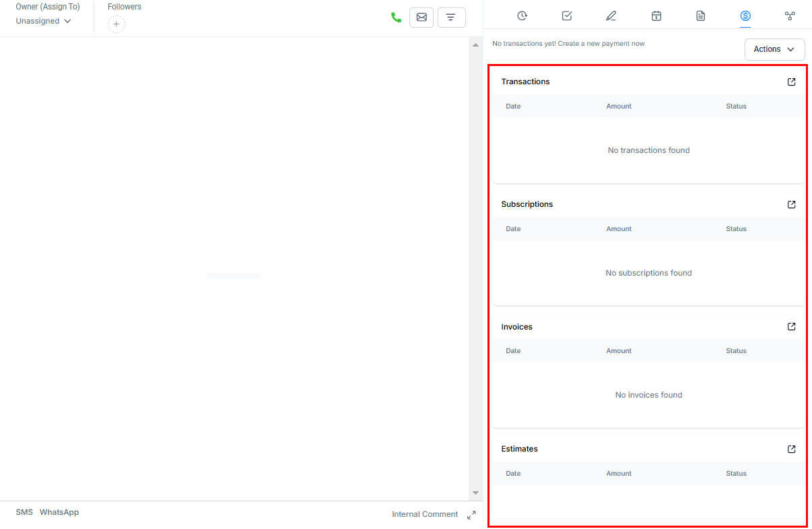Viewport: 812px width, 529px height.
Task: Open Subscriptions external link icon
Action: pyautogui.click(x=792, y=204)
